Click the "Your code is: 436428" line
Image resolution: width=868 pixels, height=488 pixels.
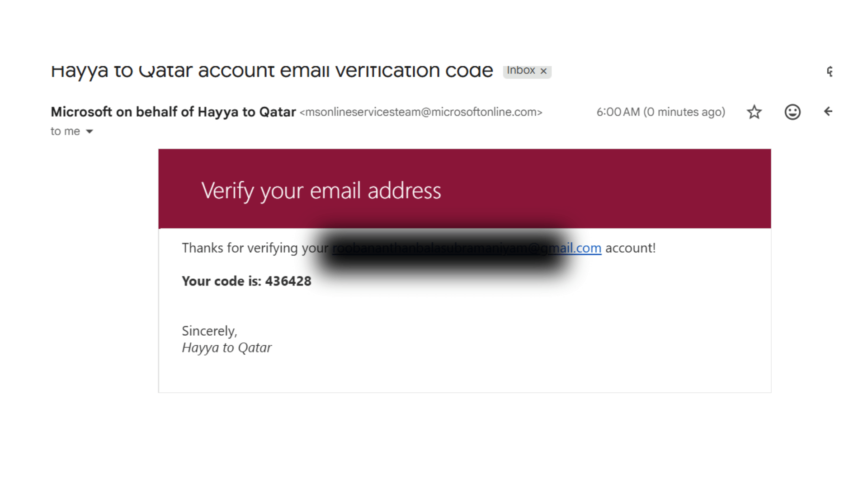click(x=246, y=281)
